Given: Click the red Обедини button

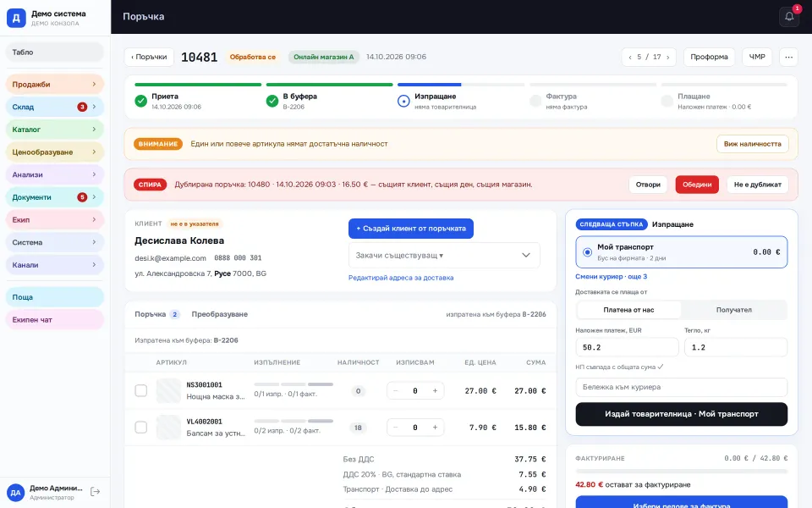Looking at the screenshot, I should (x=696, y=185).
